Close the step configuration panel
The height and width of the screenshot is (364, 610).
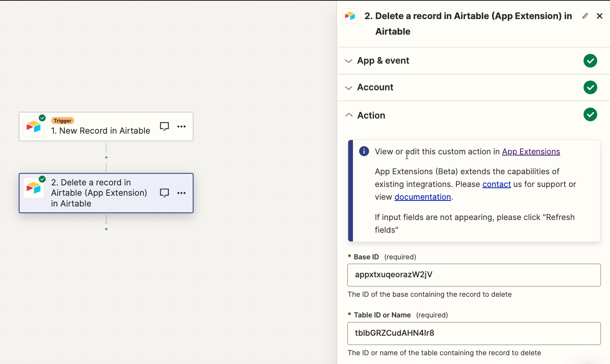tap(600, 16)
